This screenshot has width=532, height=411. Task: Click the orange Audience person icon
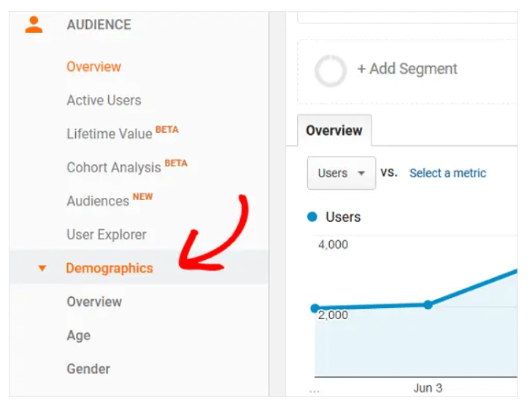click(33, 24)
